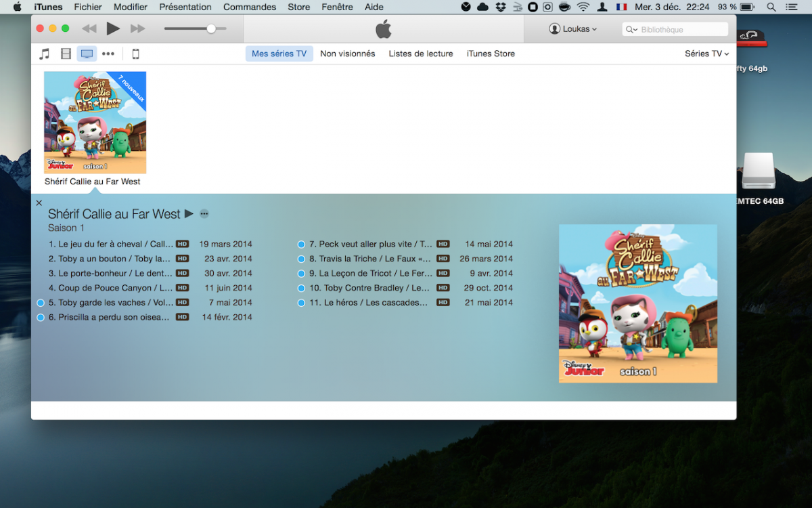Click the rewind previous button
Image resolution: width=812 pixels, height=508 pixels.
(89, 28)
